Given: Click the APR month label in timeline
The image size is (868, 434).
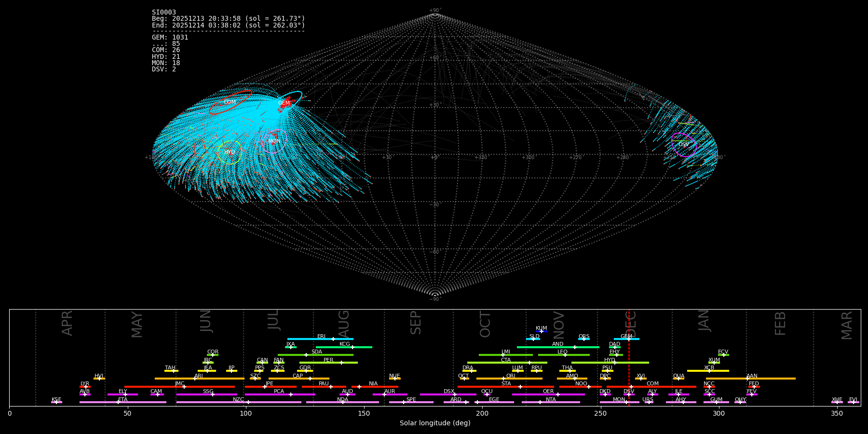Looking at the screenshot, I should click(x=67, y=323).
